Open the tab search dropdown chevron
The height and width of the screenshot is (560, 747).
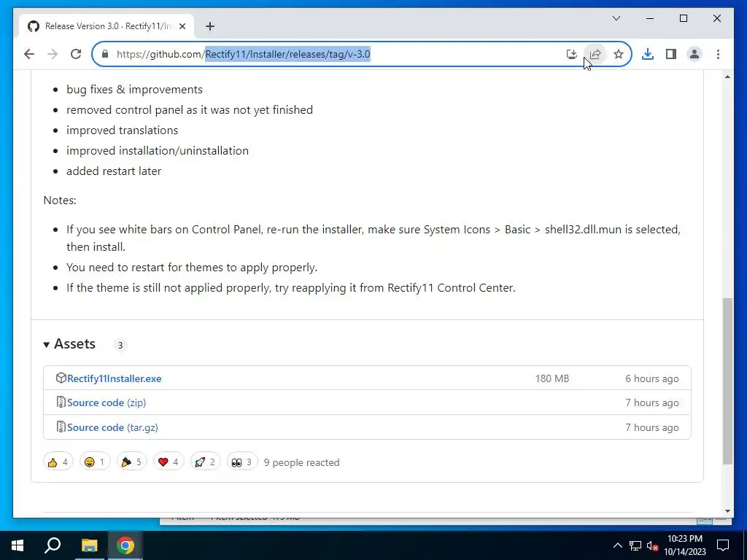point(616,18)
